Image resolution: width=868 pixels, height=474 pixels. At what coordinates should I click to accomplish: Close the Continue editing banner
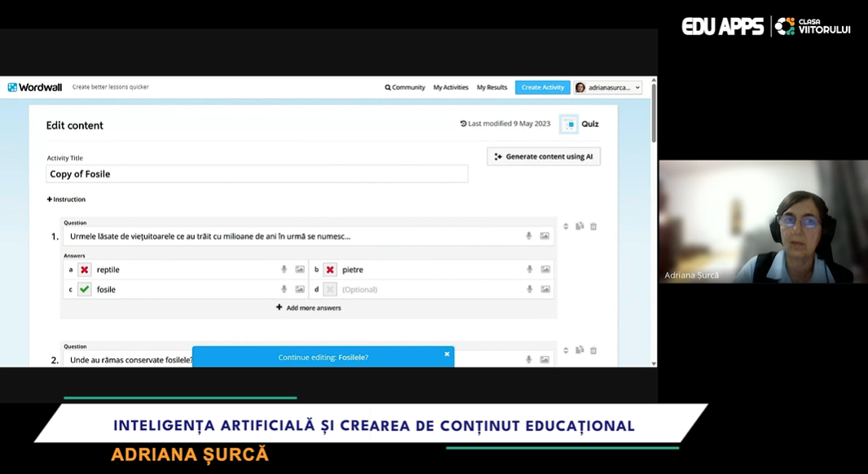coord(447,354)
